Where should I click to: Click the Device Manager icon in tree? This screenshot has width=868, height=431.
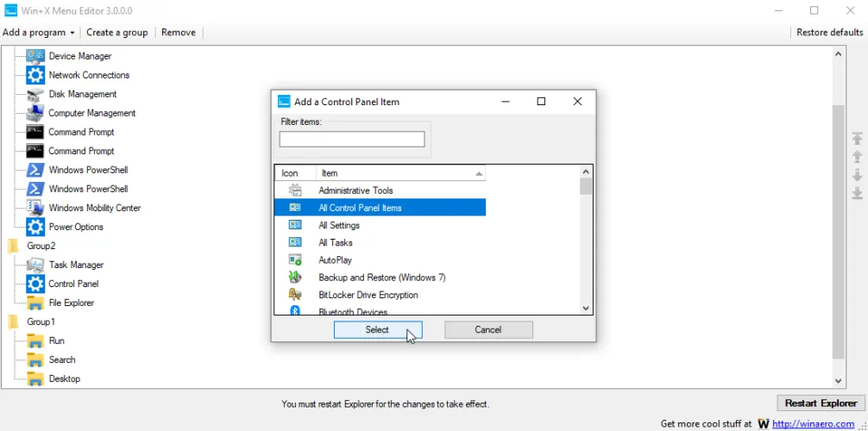35,56
